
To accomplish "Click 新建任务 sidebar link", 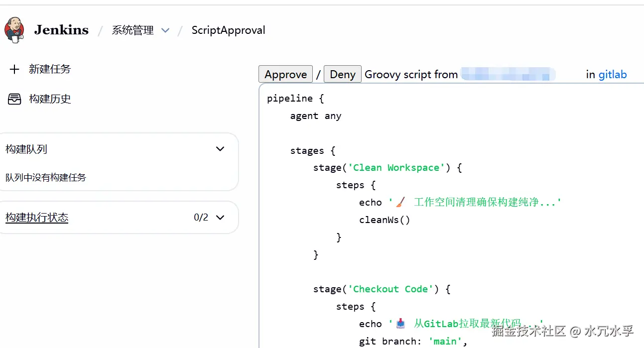I will 50,69.
